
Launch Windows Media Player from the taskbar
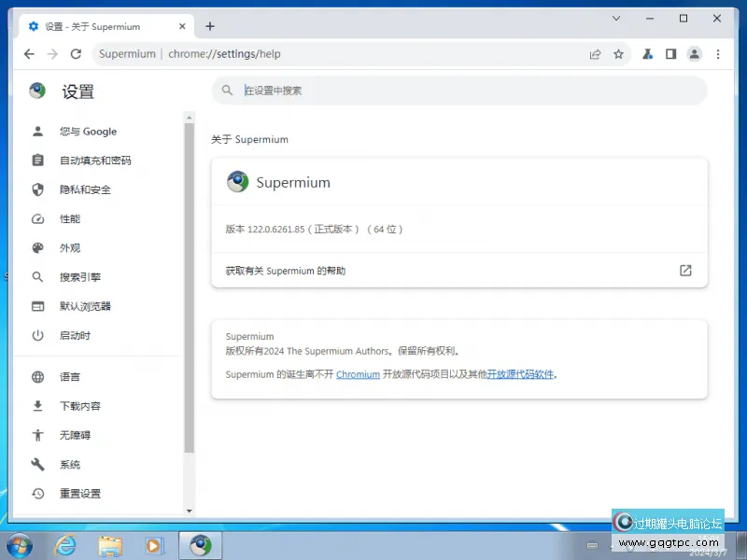click(153, 545)
